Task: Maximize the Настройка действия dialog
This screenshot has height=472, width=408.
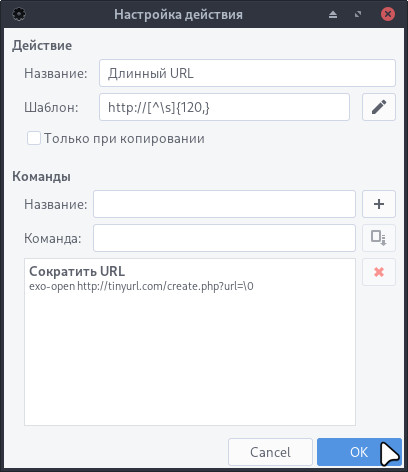Action: click(x=358, y=14)
